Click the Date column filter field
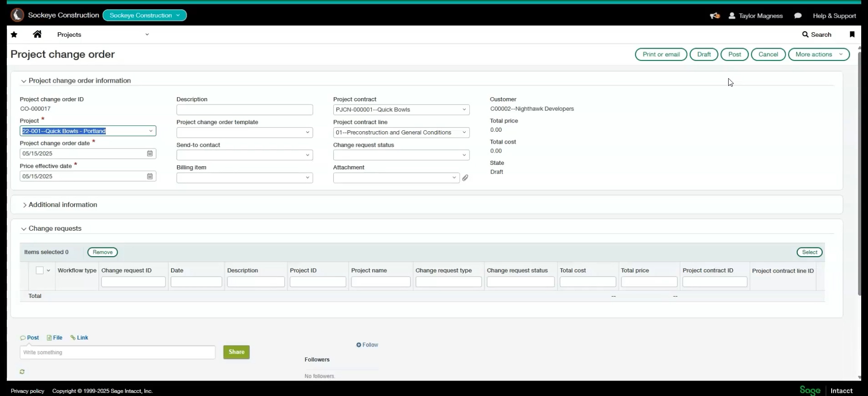 pyautogui.click(x=196, y=282)
